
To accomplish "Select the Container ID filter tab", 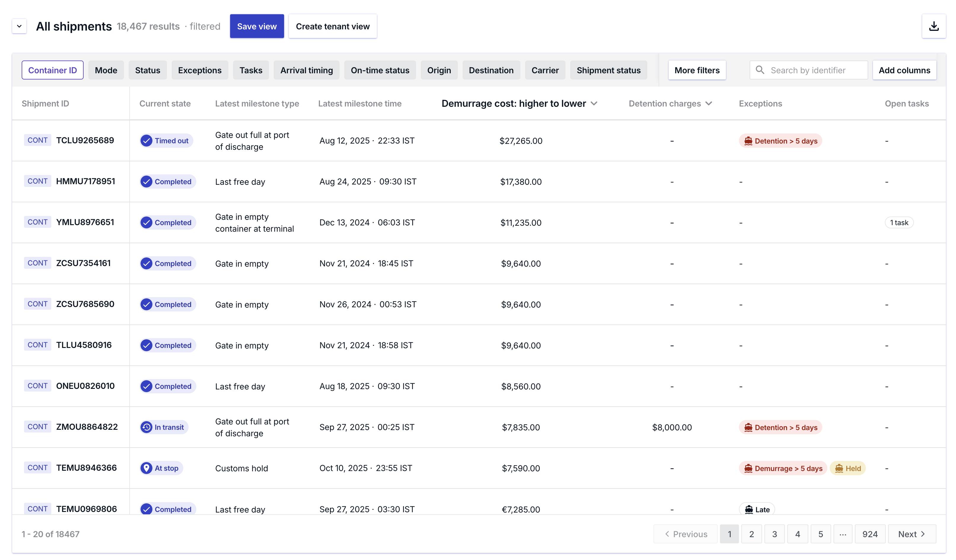I will [52, 70].
